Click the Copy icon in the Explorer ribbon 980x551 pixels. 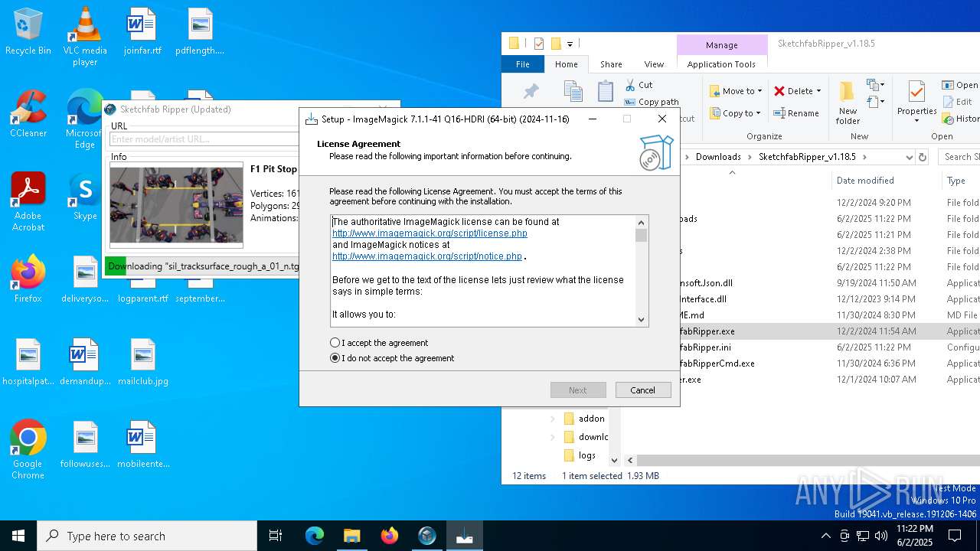pos(573,92)
